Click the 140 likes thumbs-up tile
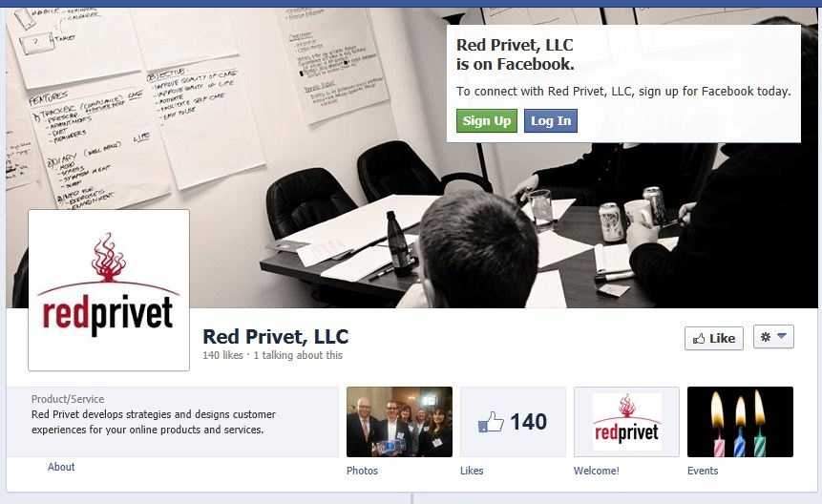This screenshot has width=822, height=504. point(513,422)
